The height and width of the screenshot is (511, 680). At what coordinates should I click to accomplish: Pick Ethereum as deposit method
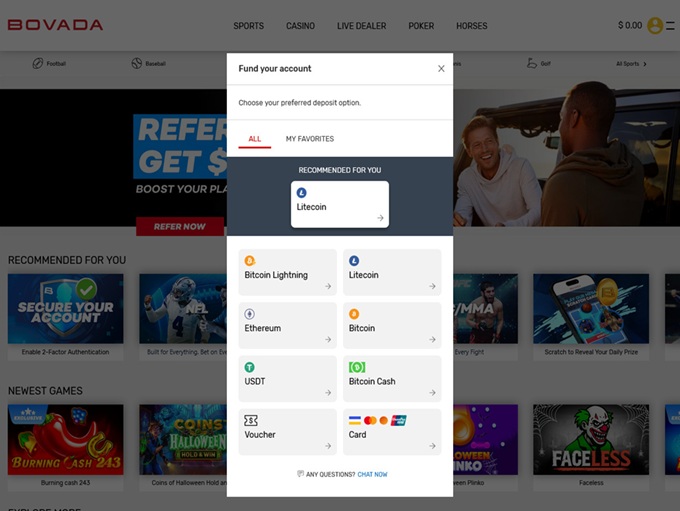[288, 326]
